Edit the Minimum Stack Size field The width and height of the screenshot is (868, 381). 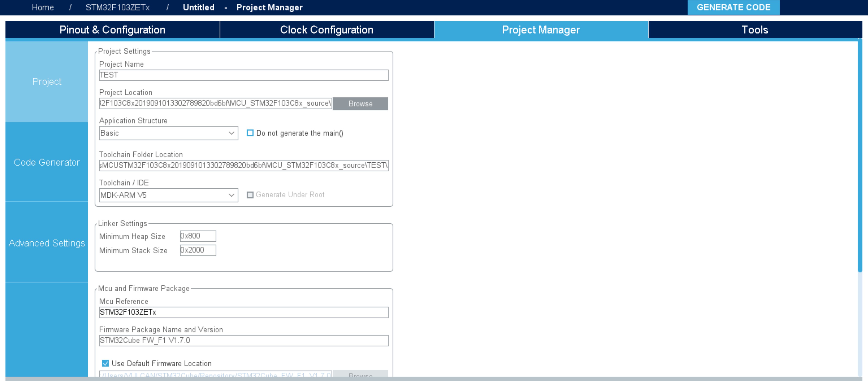(x=198, y=250)
